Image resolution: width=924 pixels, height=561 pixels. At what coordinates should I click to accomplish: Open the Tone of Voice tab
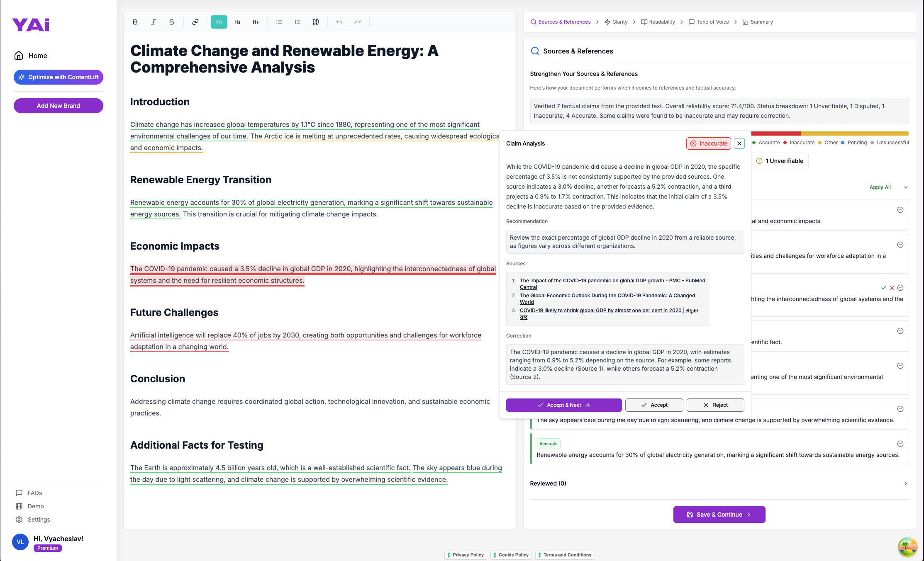(x=709, y=22)
